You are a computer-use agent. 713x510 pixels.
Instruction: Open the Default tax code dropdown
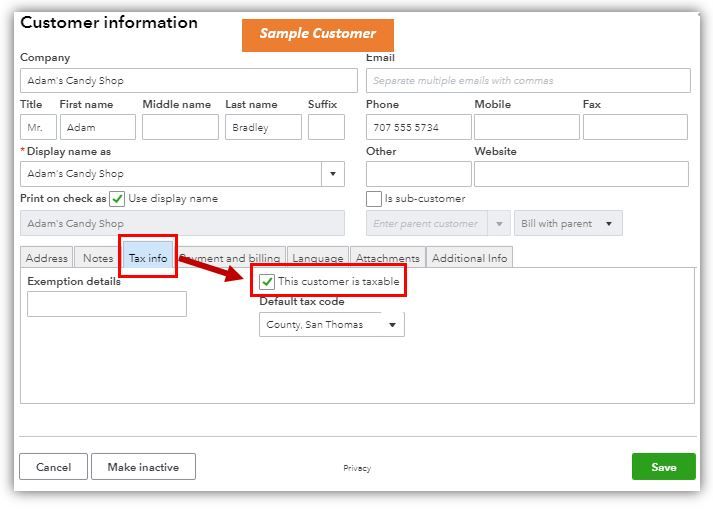click(331, 325)
